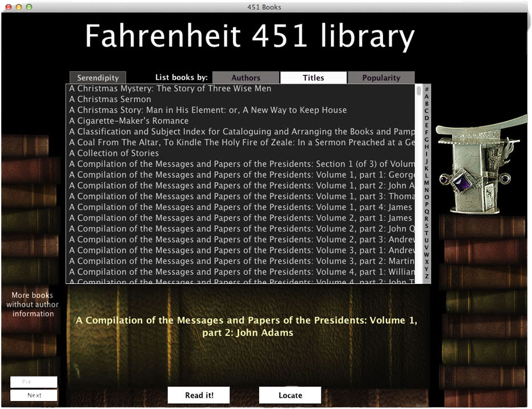Jump to letter S in the alphabet index
The height and width of the screenshot is (409, 532).
(426, 226)
